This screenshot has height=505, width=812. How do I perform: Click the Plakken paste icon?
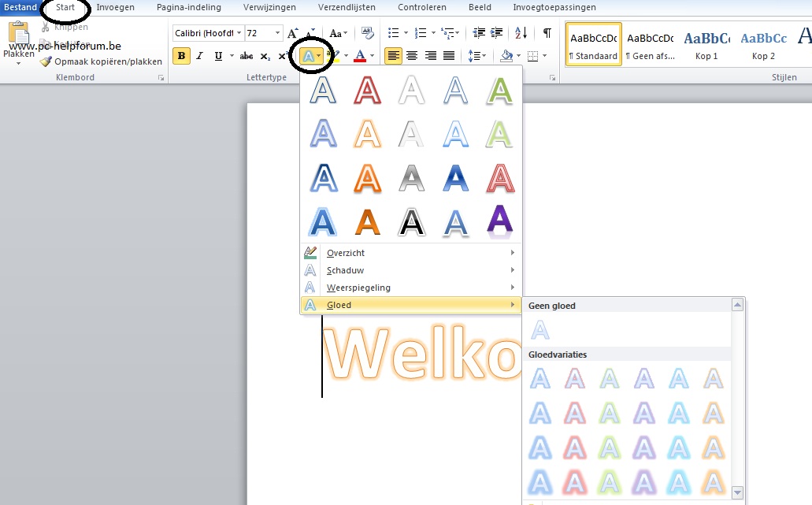point(18,39)
